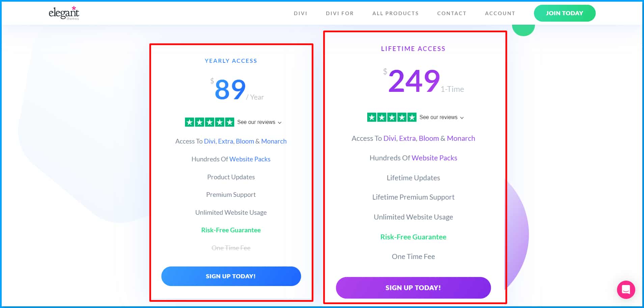Open the blue Divi link in Yearly plan
This screenshot has width=644, height=308.
coord(210,141)
